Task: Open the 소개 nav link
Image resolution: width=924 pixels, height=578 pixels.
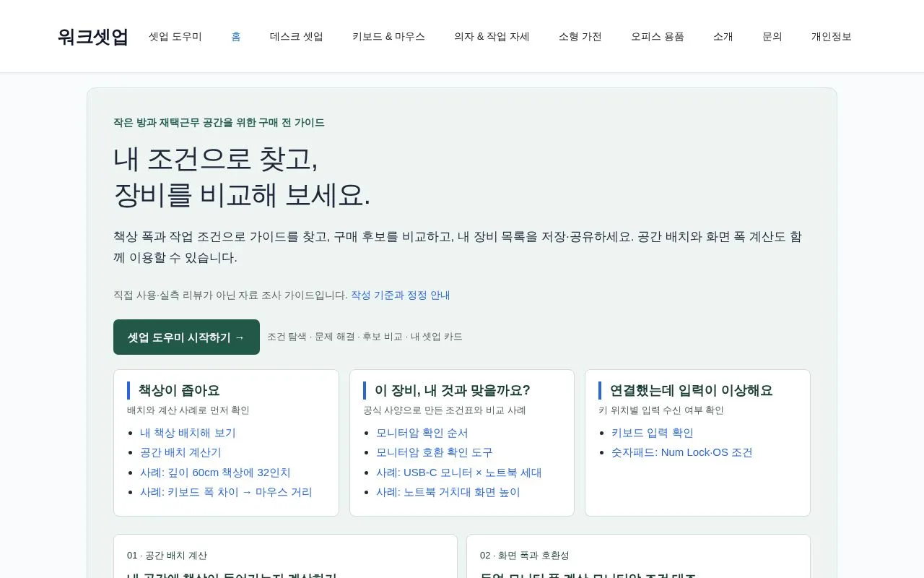Action: [723, 36]
